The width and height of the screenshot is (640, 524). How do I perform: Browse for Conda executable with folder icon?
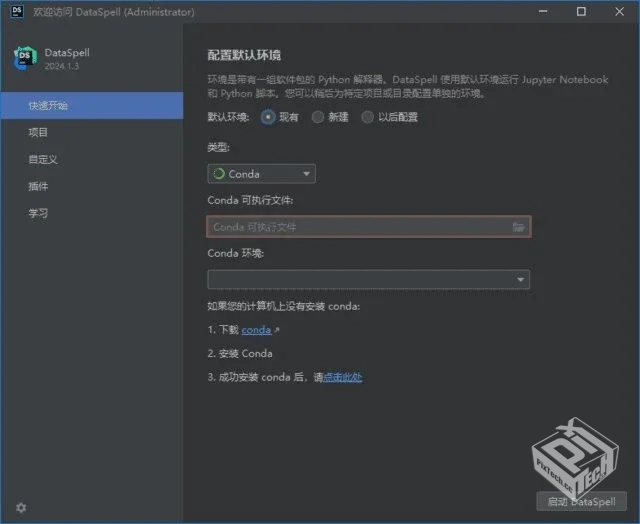518,226
